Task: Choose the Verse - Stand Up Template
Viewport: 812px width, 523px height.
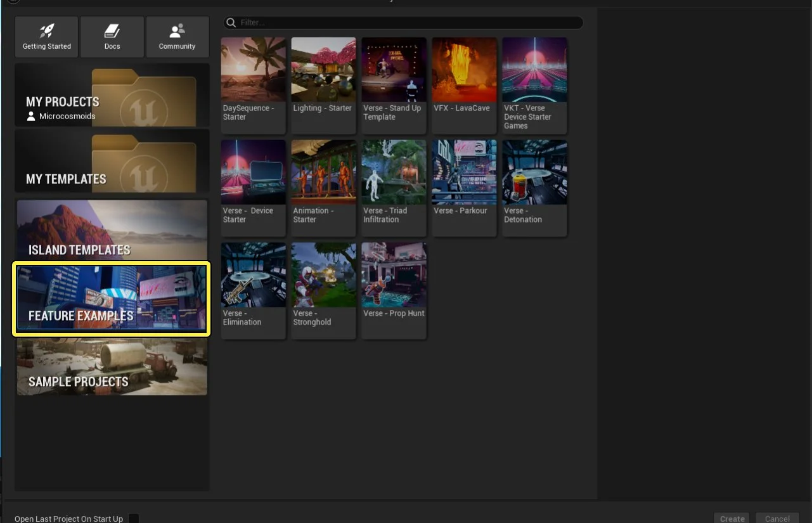Action: pos(394,85)
